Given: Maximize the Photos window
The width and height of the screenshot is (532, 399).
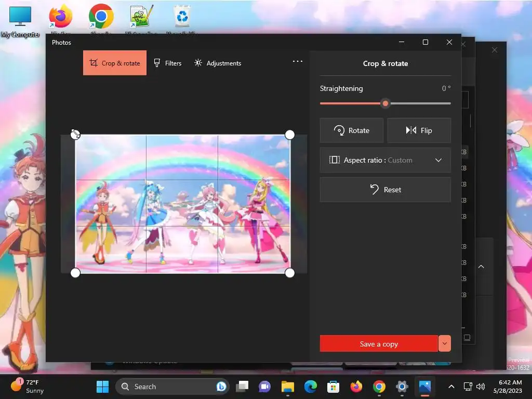Looking at the screenshot, I should [x=425, y=42].
